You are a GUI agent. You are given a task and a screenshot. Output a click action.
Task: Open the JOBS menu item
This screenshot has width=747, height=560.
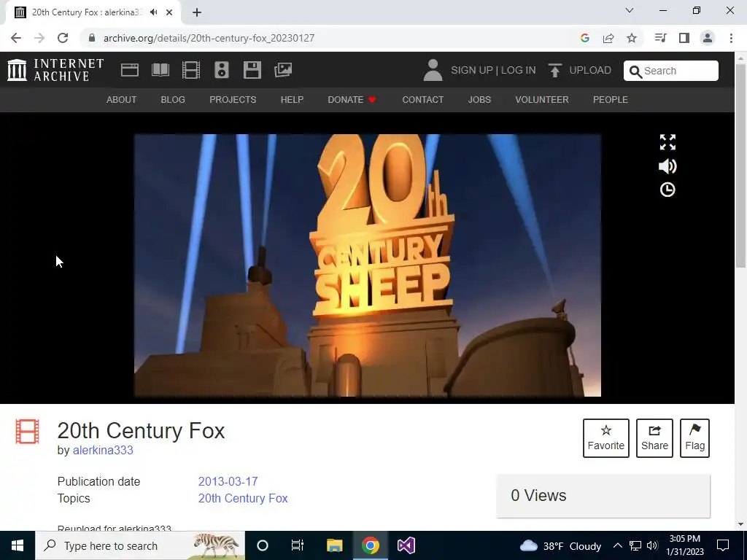[479, 99]
